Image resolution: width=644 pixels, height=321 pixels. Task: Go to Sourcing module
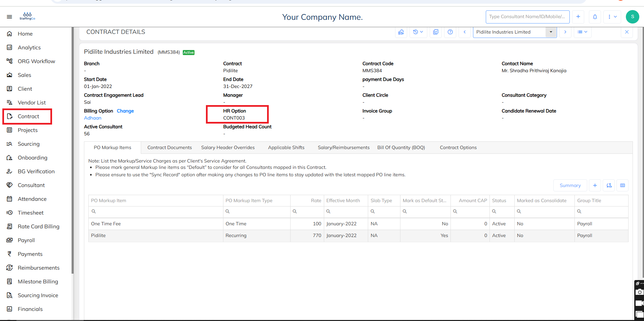point(29,144)
